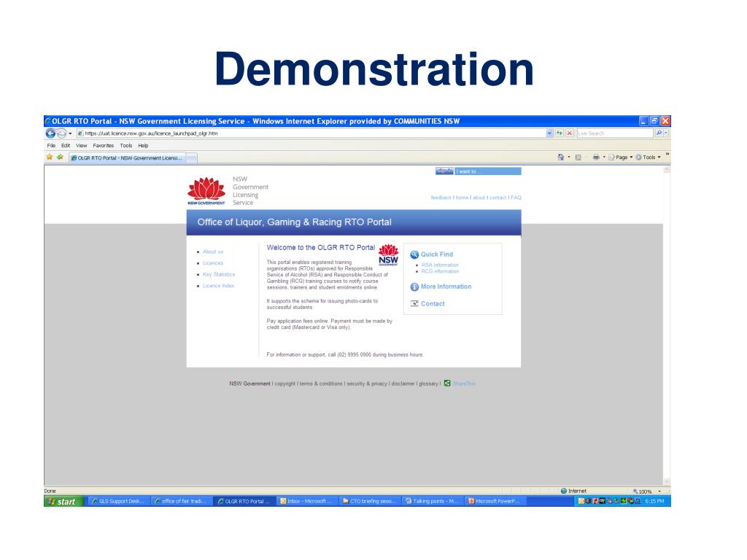Click the Sign In button
Viewport: 747px width, 560px height.
point(444,171)
